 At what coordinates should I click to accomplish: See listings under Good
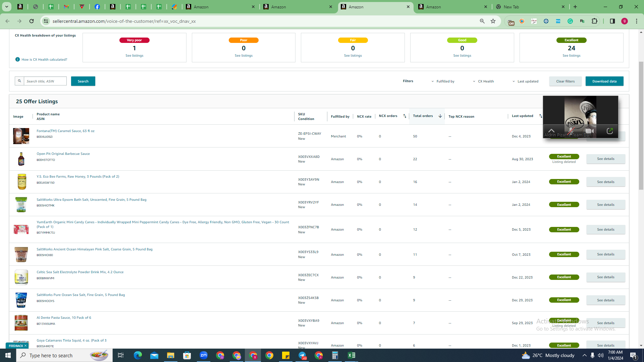tap(462, 56)
